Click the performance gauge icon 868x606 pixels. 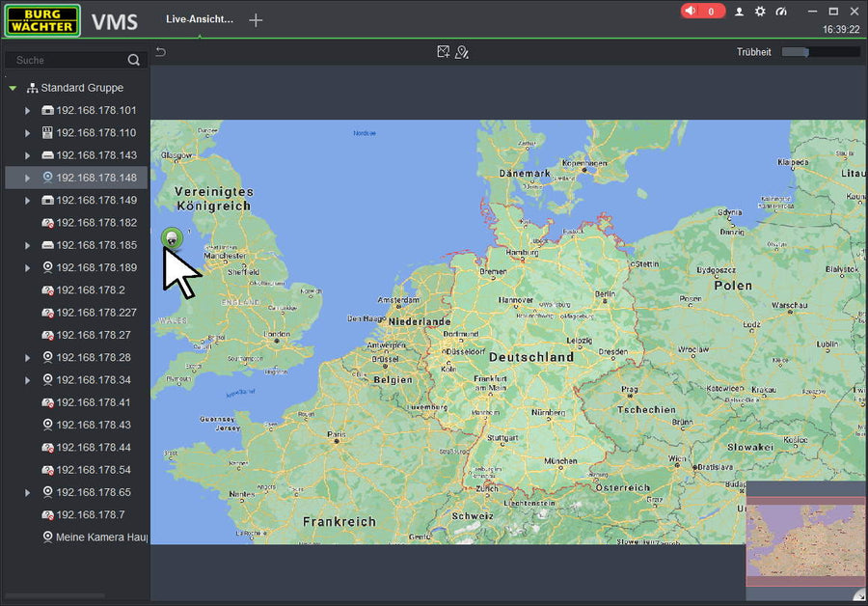pos(781,12)
